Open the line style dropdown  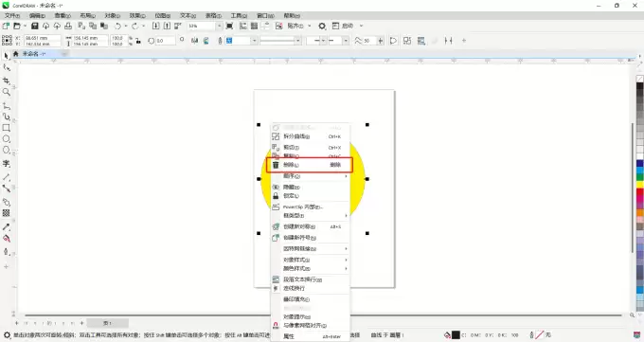click(297, 41)
